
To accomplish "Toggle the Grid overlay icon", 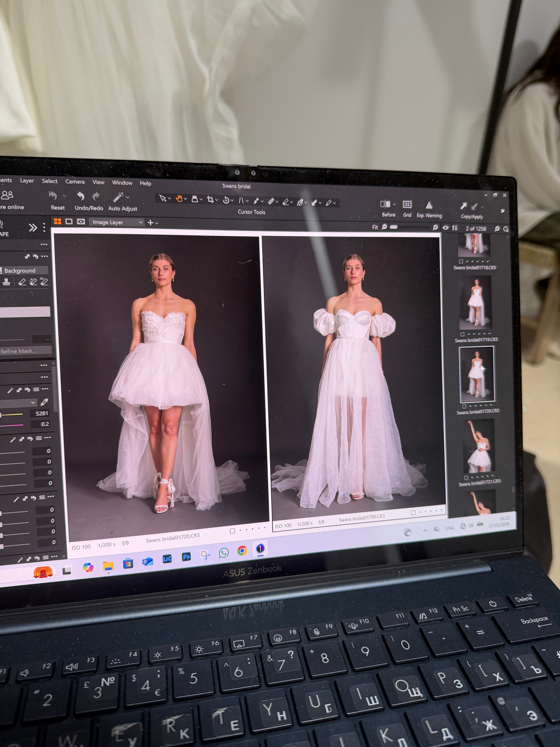I will (407, 205).
